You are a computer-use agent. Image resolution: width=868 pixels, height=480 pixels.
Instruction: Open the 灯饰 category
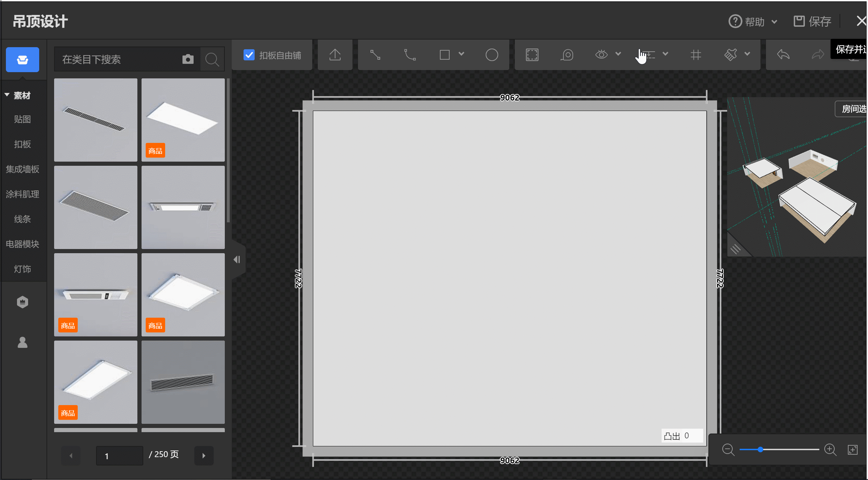(x=22, y=269)
